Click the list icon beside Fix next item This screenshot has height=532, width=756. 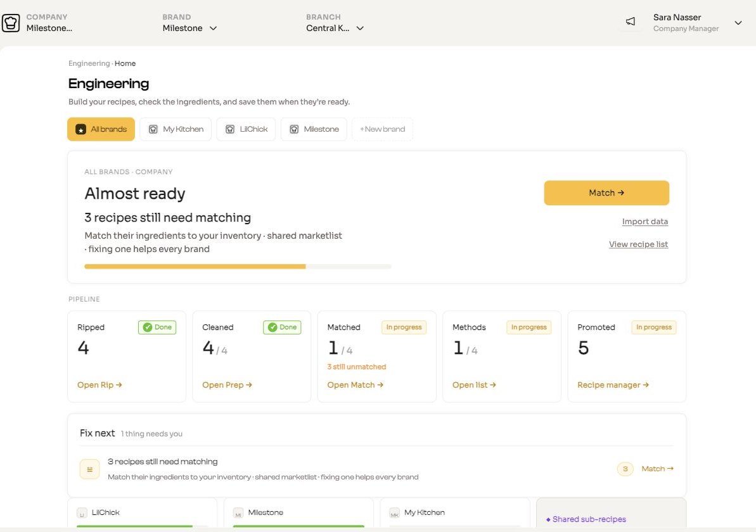coord(90,469)
